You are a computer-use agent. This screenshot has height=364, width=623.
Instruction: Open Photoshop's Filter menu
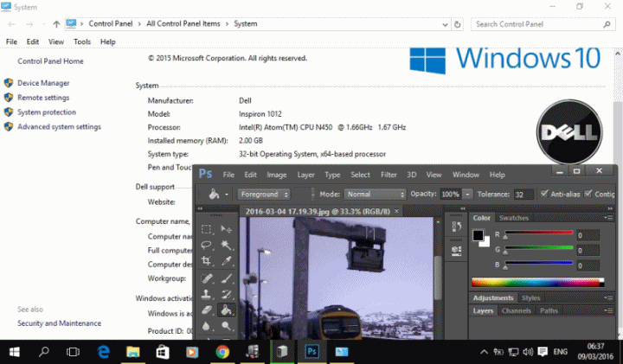[x=389, y=175]
